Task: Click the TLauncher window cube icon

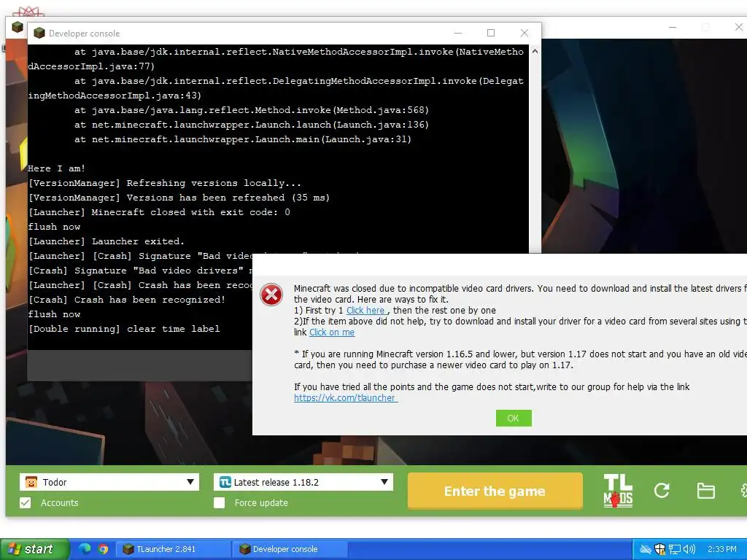Action: (18, 27)
